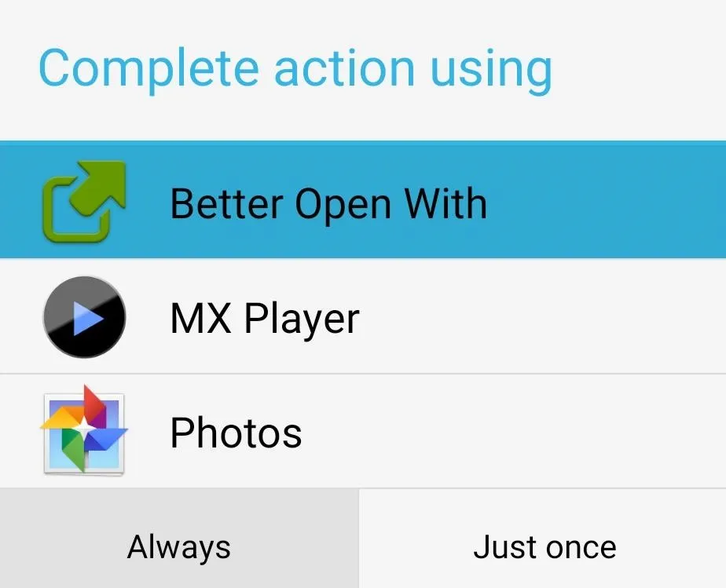Click the arrowhead of the green share icon
Viewport: 726px width, 588px height.
103,182
